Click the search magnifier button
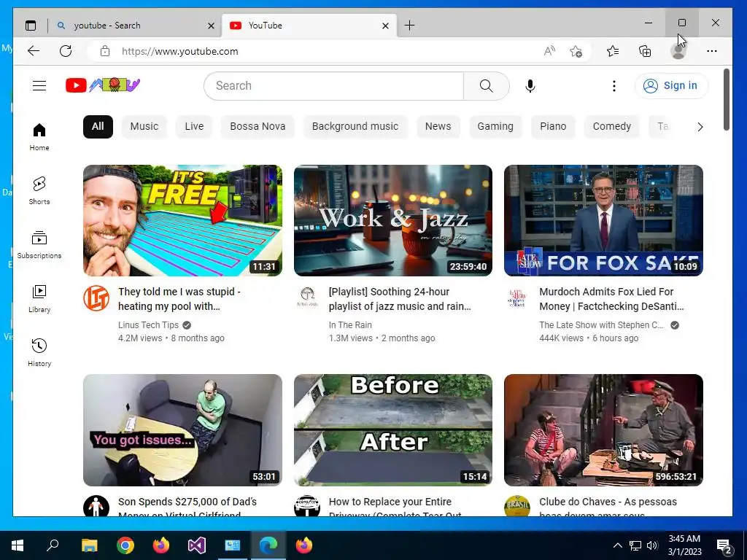The width and height of the screenshot is (747, 560). pyautogui.click(x=486, y=86)
